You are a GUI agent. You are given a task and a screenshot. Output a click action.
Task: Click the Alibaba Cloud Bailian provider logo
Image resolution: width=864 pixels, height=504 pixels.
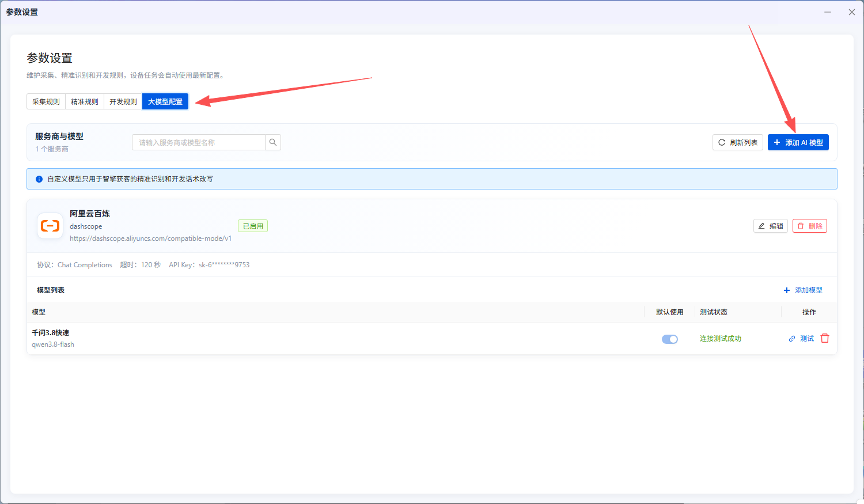(x=50, y=226)
